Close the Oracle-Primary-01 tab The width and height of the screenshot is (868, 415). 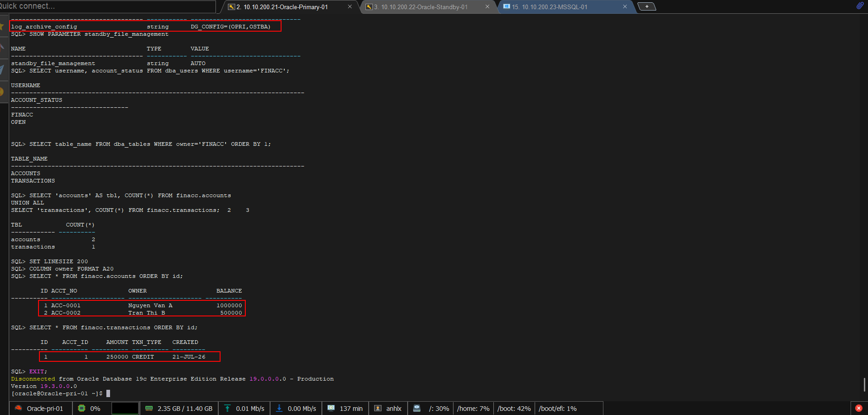tap(350, 7)
